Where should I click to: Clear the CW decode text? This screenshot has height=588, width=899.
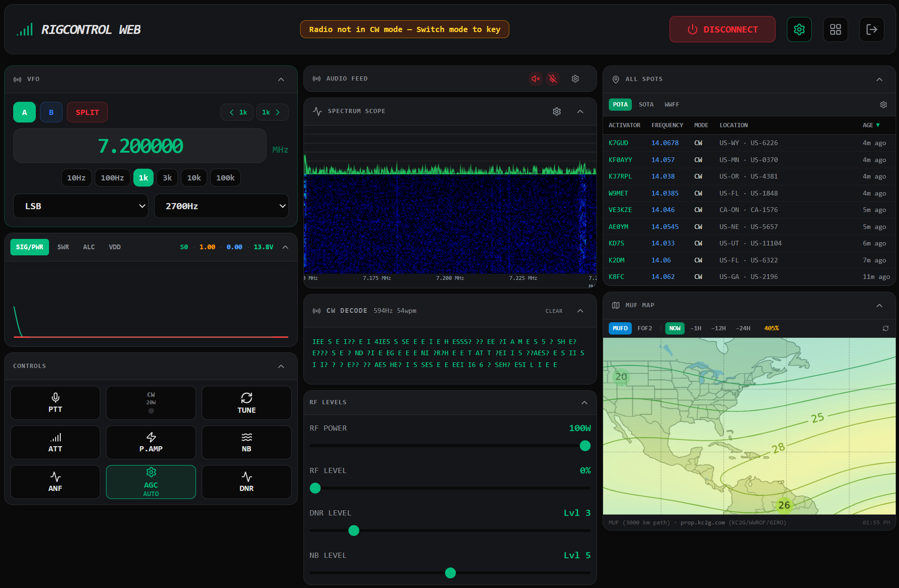(554, 311)
